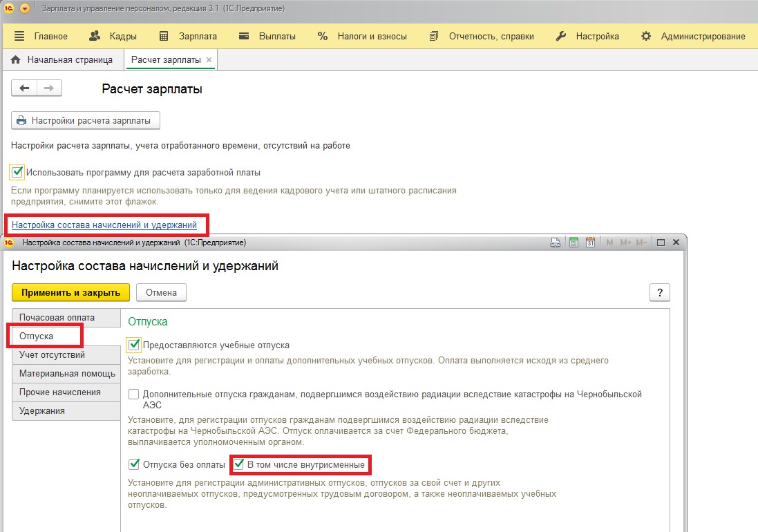Image resolution: width=758 pixels, height=532 pixels.
Task: Open the Налоги и взносы menu
Action: point(362,36)
